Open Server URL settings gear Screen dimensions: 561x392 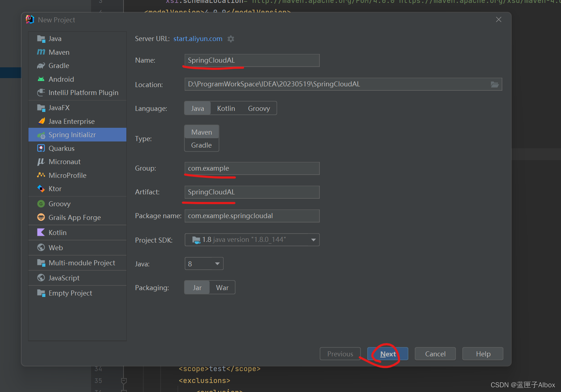(231, 39)
